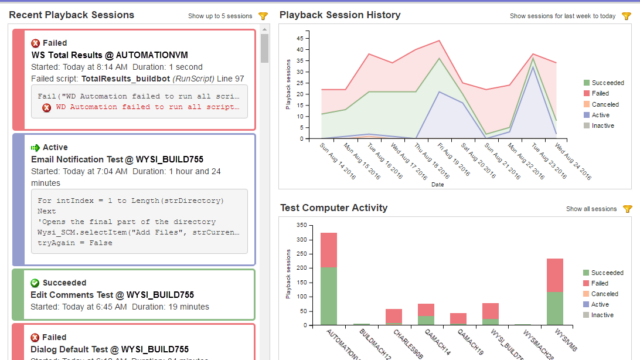
Task: Click 'Wed Aug 24 2016' date axis label
Action: pyautogui.click(x=573, y=161)
